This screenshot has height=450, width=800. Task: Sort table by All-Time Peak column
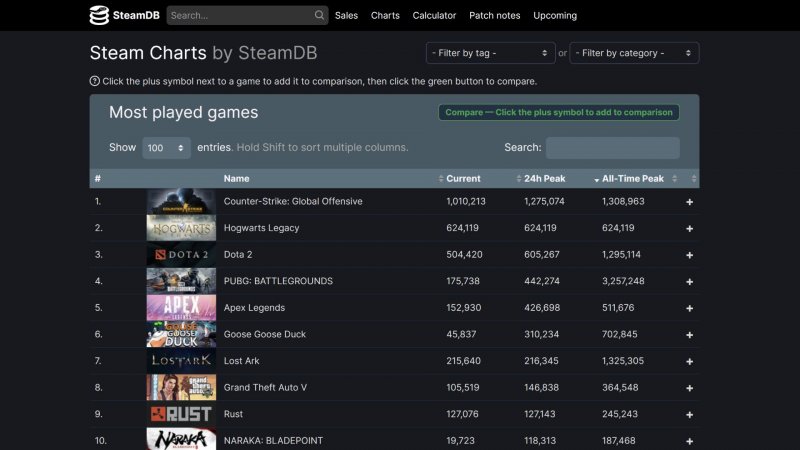[633, 179]
